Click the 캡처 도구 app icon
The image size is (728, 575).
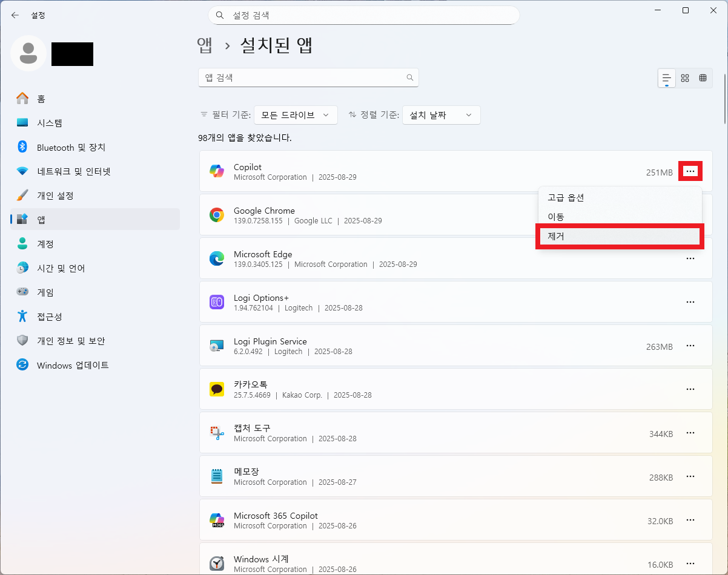point(217,433)
